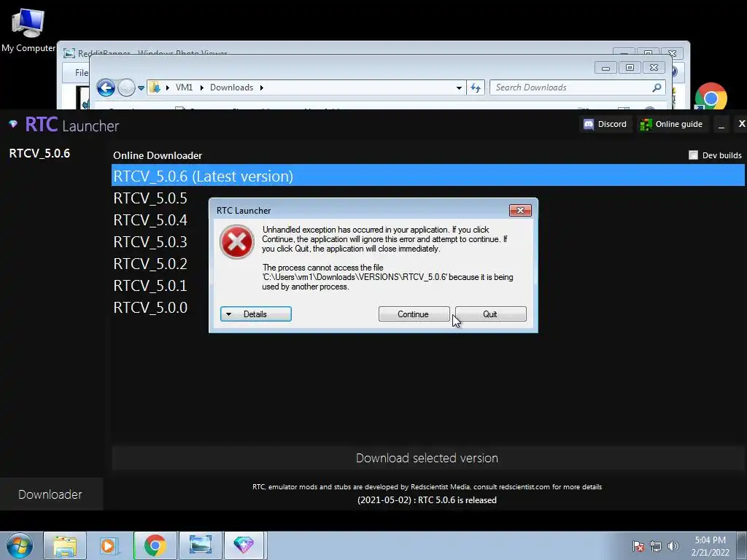The height and width of the screenshot is (560, 747).
Task: Click the red error icon in dialog
Action: coord(237,242)
